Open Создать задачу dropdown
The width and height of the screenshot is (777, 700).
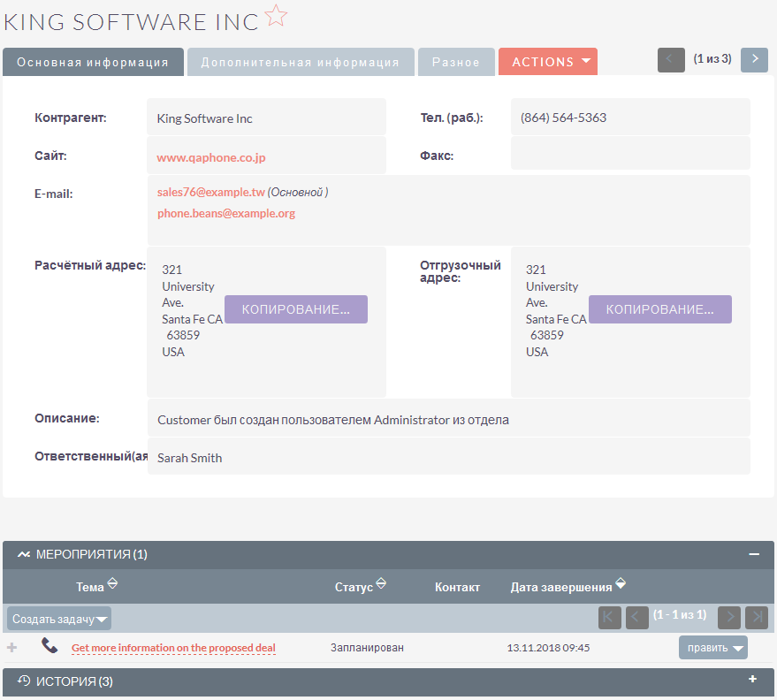pos(59,620)
